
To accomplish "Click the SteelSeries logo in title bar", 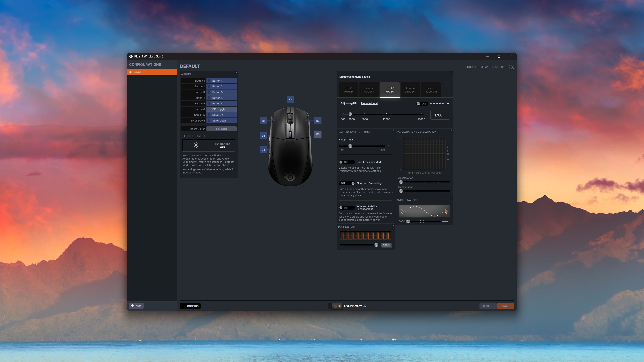I will click(131, 56).
